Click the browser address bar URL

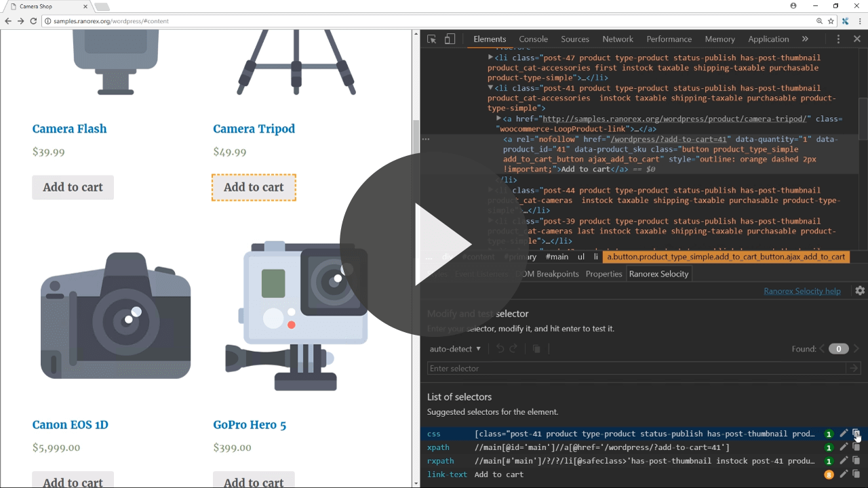click(x=111, y=21)
